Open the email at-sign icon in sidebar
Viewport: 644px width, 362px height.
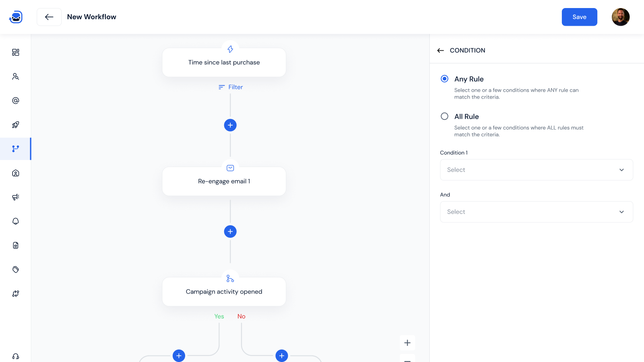coord(16,101)
